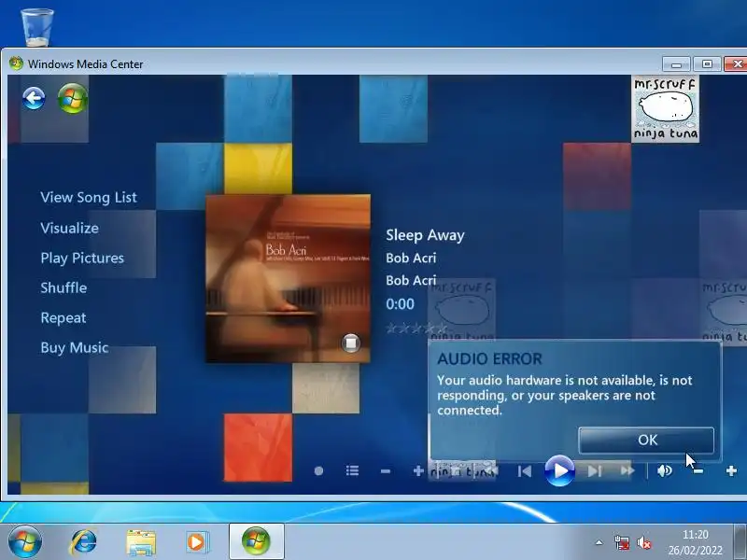The height and width of the screenshot is (560, 747).
Task: Play the song with the blue play button
Action: (559, 470)
